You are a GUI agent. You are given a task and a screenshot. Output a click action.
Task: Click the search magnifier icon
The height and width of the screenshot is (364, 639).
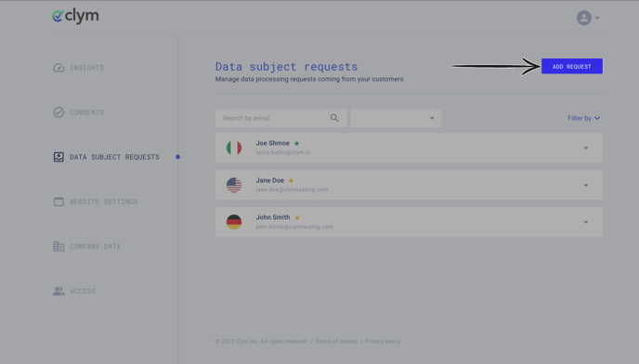pyautogui.click(x=334, y=118)
